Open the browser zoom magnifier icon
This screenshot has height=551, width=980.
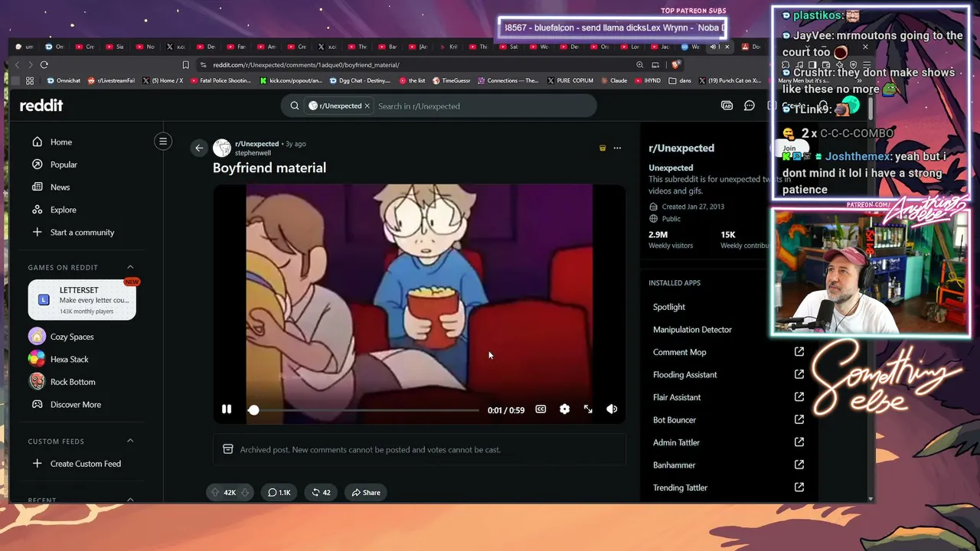(x=640, y=65)
